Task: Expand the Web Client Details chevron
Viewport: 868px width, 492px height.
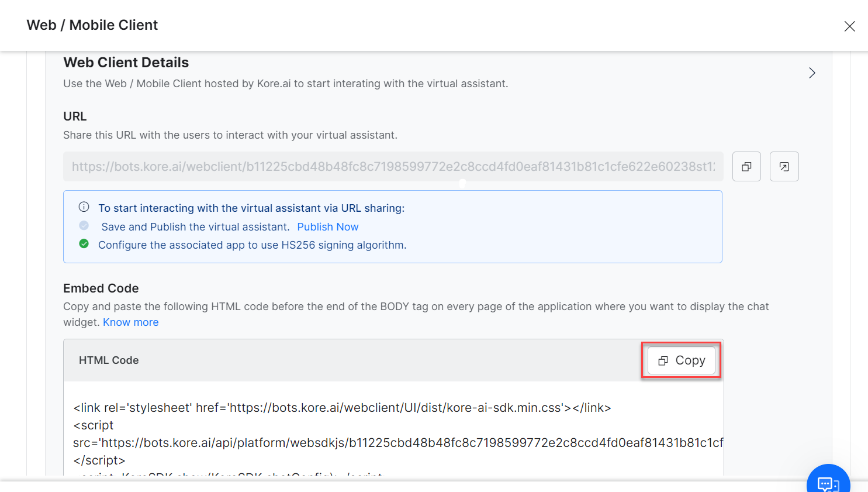Action: point(811,73)
